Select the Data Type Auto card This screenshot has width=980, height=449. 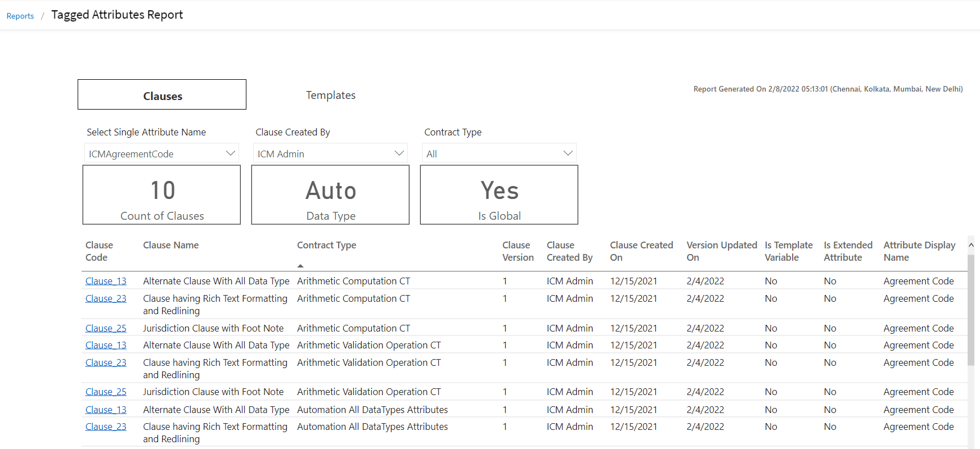pyautogui.click(x=330, y=194)
